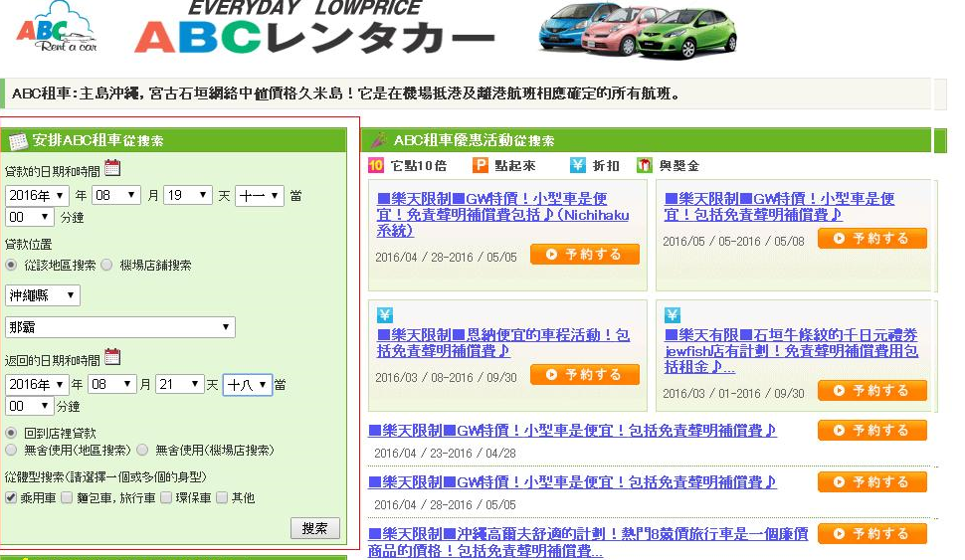This screenshot has height=560, width=965.
Task: Select the search-by-area radio button
Action: (x=11, y=266)
